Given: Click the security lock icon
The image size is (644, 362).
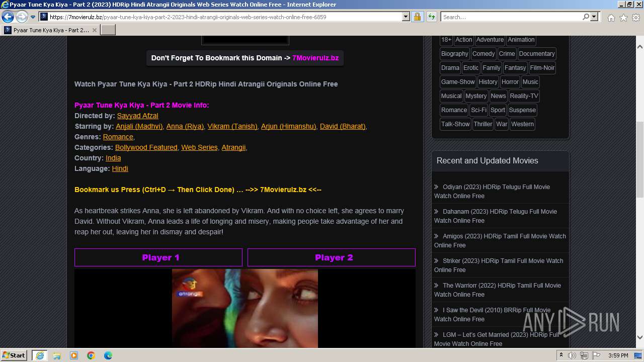Looking at the screenshot, I should tap(417, 17).
